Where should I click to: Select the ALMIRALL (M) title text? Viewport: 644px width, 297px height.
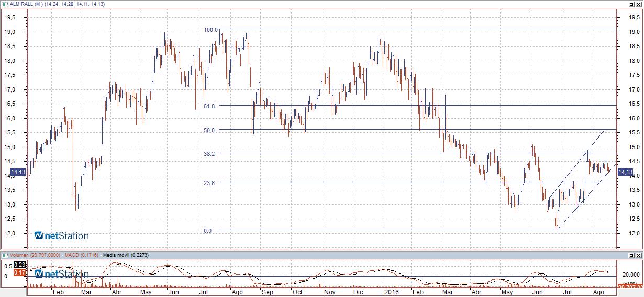coord(26,4)
